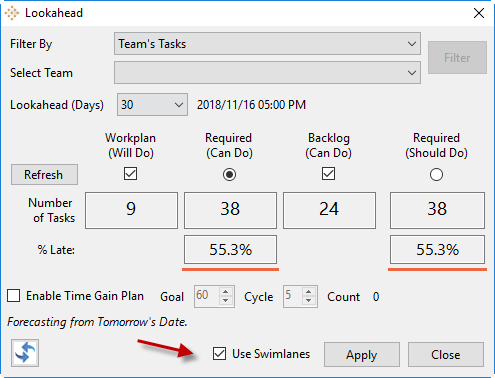495x378 pixels.
Task: Open the Filter By dropdown
Action: 267,44
